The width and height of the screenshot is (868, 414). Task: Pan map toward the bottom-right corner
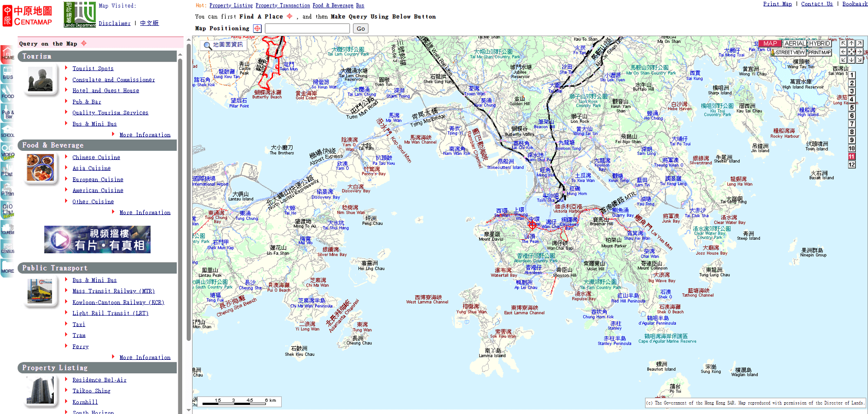[860, 60]
